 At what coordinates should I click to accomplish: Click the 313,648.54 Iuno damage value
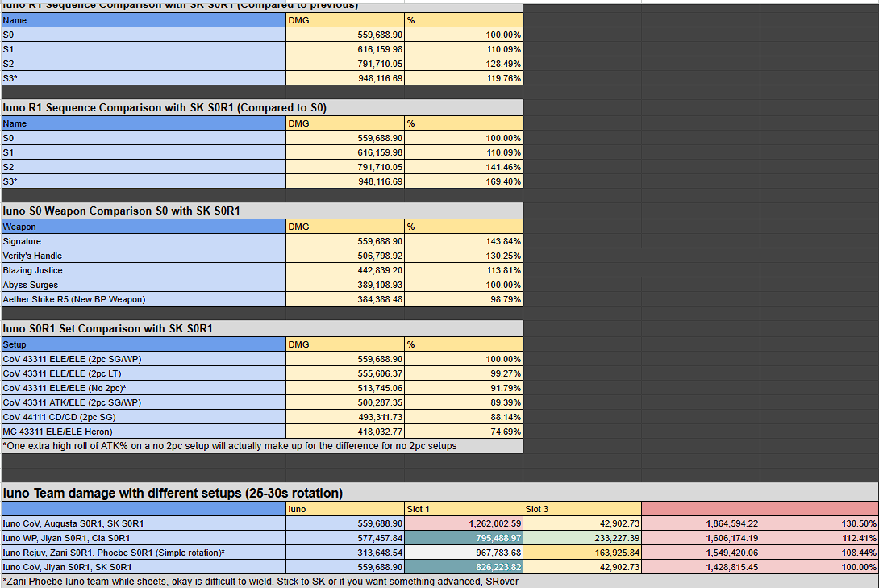[x=345, y=553]
